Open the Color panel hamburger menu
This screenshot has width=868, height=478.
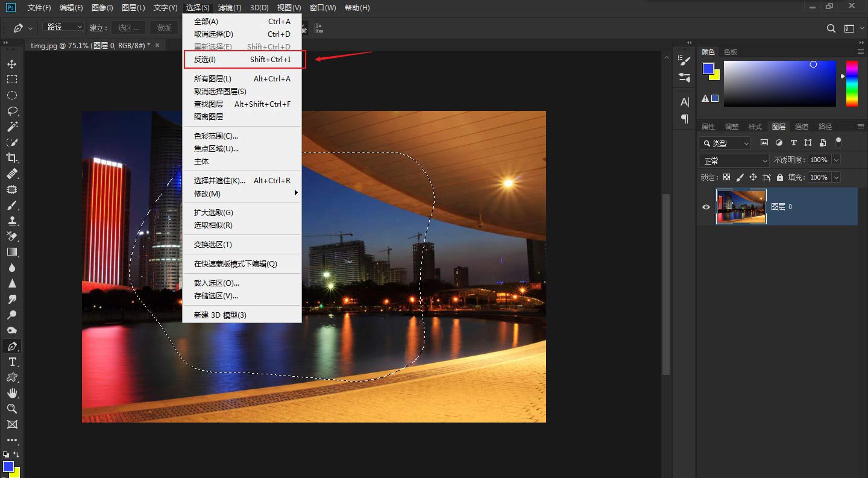pos(861,52)
